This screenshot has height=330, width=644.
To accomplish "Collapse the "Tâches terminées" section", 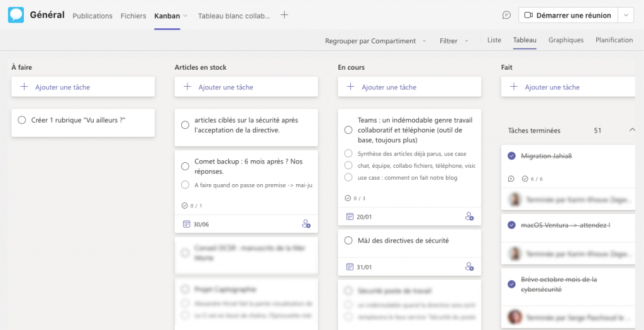I will (x=631, y=130).
